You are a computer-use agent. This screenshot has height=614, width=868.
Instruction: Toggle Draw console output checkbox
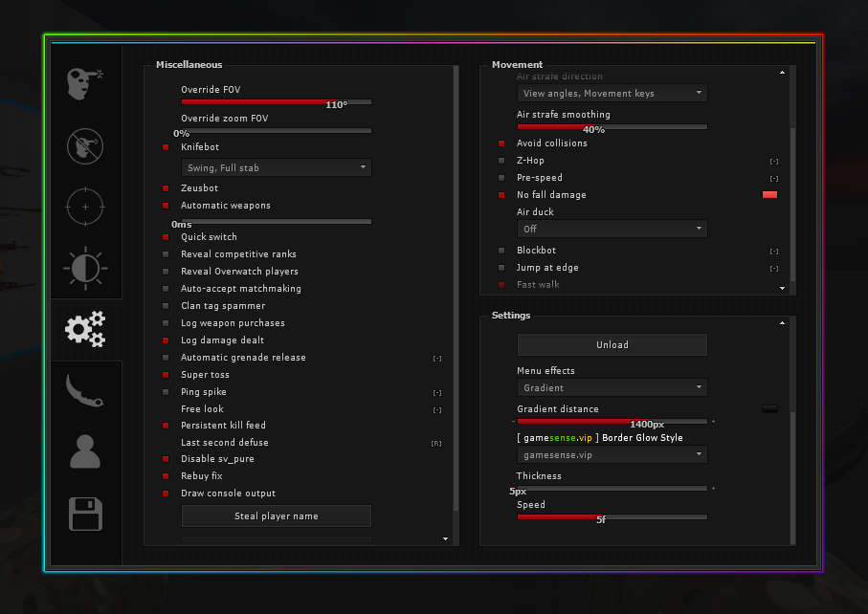click(x=166, y=493)
